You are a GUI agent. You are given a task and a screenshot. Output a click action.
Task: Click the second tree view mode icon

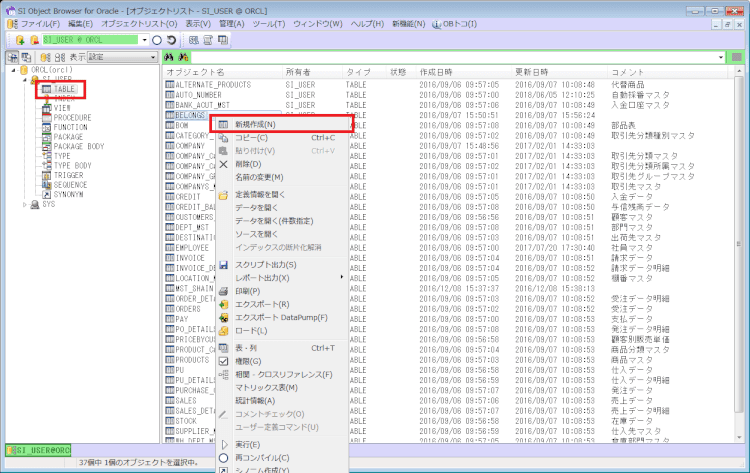point(26,57)
